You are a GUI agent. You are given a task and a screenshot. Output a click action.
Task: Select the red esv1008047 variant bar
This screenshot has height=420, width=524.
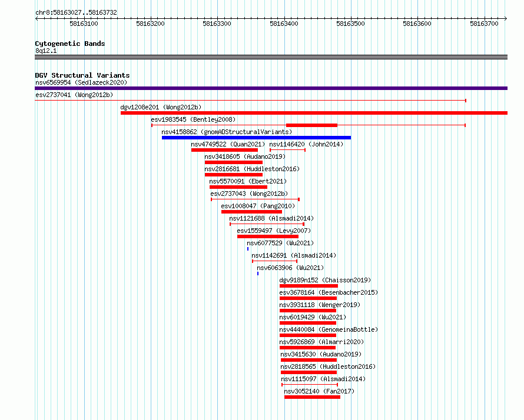click(251, 212)
